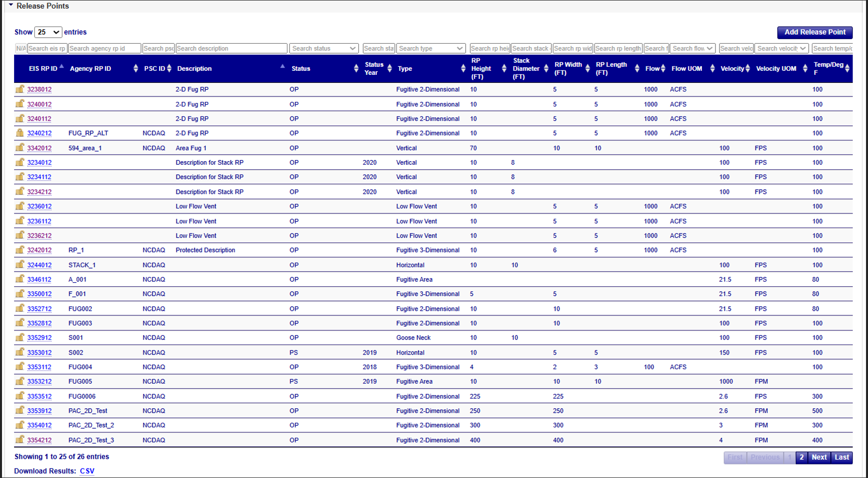This screenshot has height=478, width=868.
Task: Download results as CSV
Action: click(x=87, y=471)
